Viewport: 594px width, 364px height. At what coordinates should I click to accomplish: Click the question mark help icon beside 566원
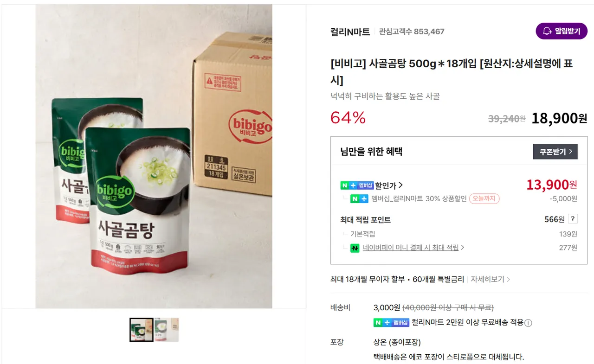(x=573, y=219)
